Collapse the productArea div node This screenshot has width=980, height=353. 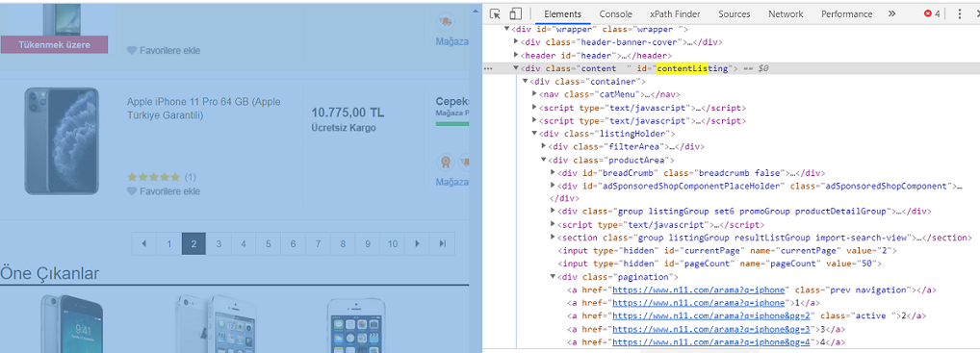coord(543,160)
